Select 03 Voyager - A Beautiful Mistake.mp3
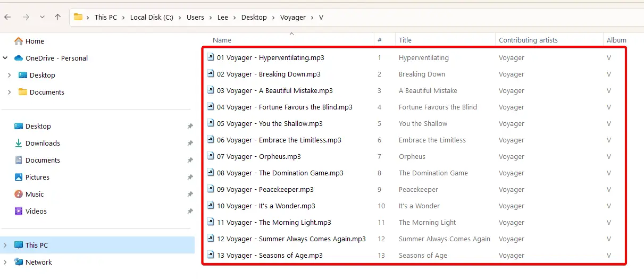The height and width of the screenshot is (279, 644). point(274,90)
